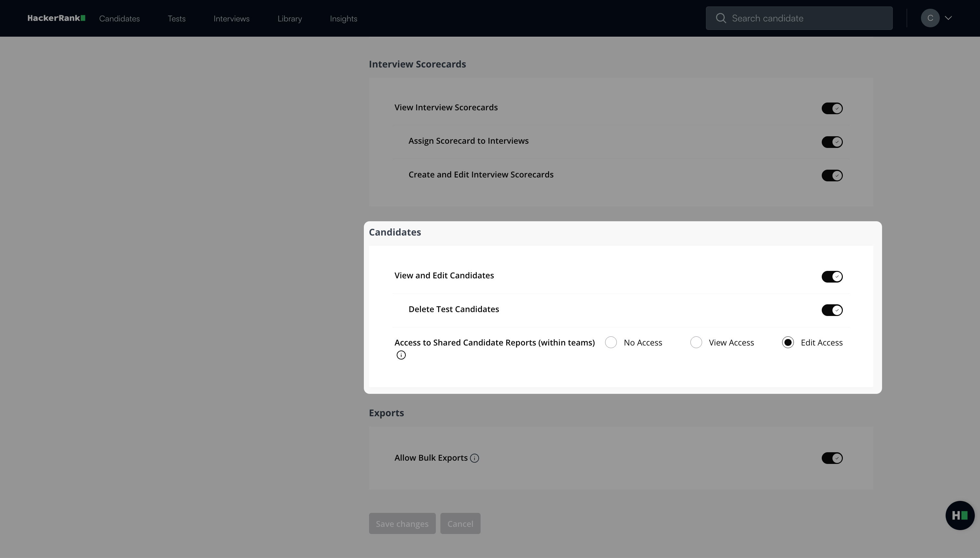The height and width of the screenshot is (558, 980).
Task: Select No Access radio option
Action: pos(611,342)
